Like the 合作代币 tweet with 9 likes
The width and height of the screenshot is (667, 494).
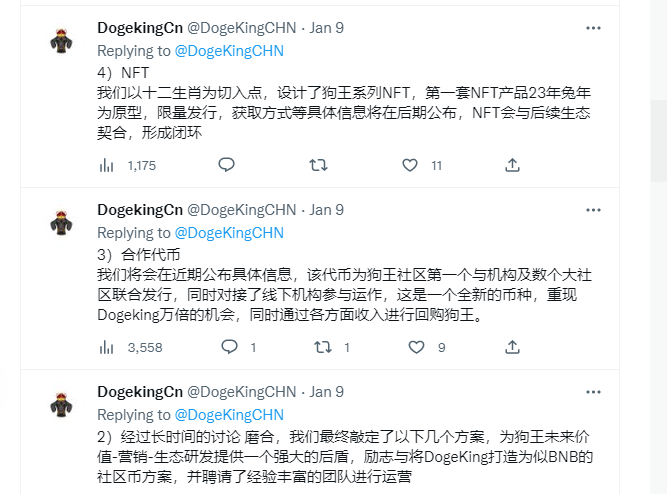[x=415, y=347]
